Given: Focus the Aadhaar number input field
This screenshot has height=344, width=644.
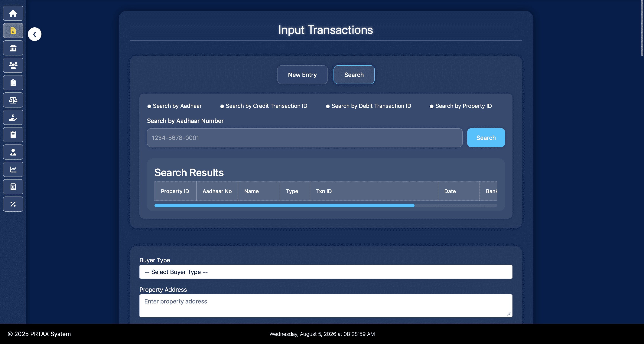Looking at the screenshot, I should pyautogui.click(x=305, y=138).
